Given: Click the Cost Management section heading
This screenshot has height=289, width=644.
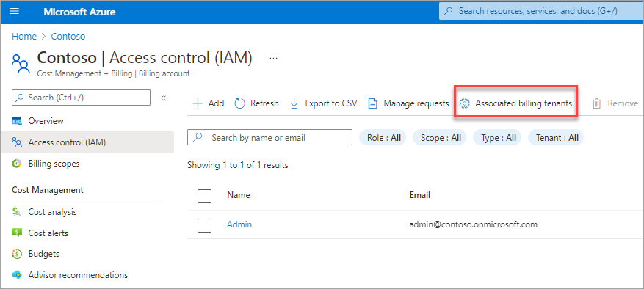Looking at the screenshot, I should click(48, 190).
